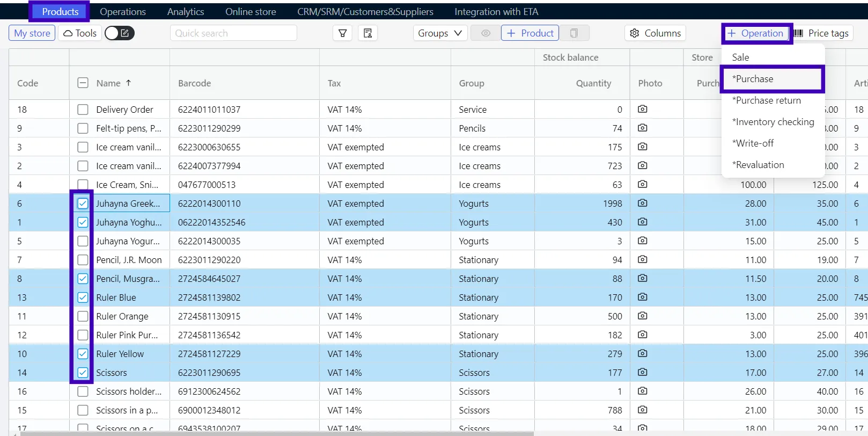Open photo camera icon for Pencil, J.R. Moon
Screen dimensions: 868x436
[x=642, y=259]
